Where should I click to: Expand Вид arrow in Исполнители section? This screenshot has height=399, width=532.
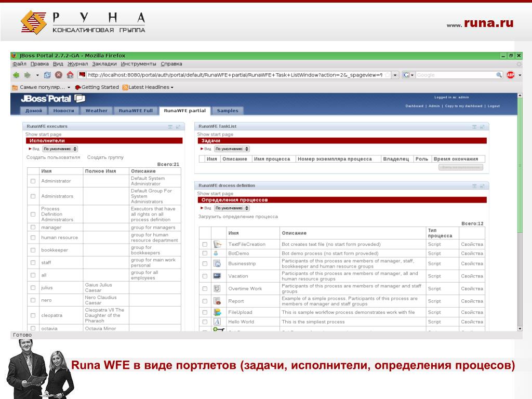click(30, 149)
